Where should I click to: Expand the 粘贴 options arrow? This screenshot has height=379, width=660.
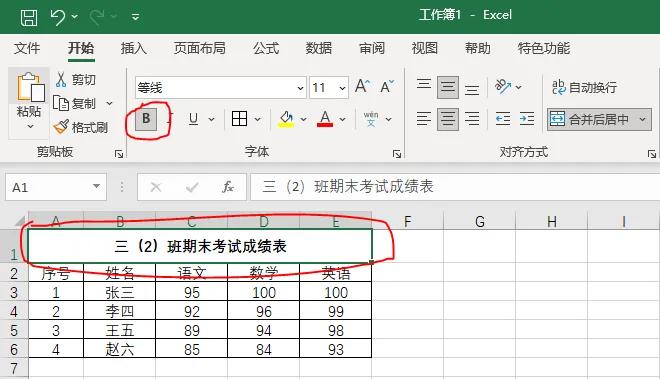30,126
